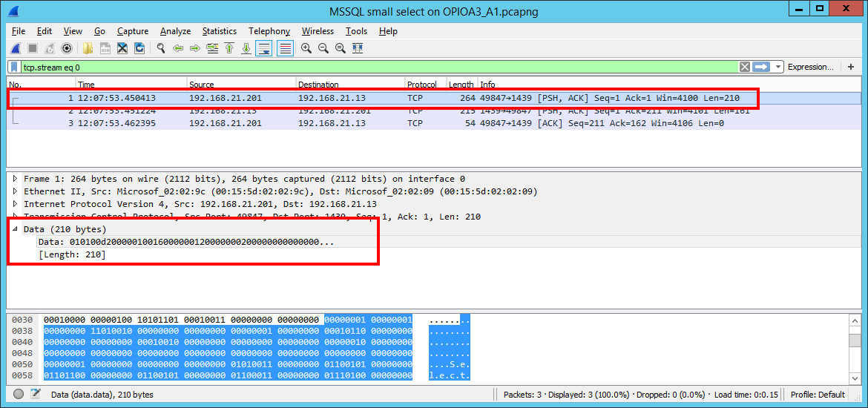Screen dimensions: 868x408
Task: Open the Analyze menu
Action: coord(176,31)
